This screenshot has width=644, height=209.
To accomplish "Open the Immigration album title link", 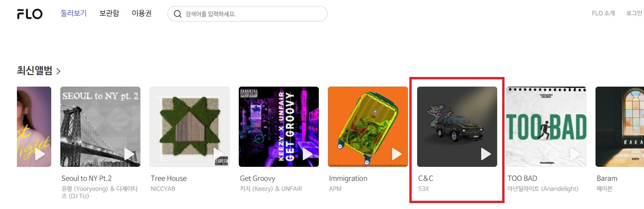I will 348,178.
